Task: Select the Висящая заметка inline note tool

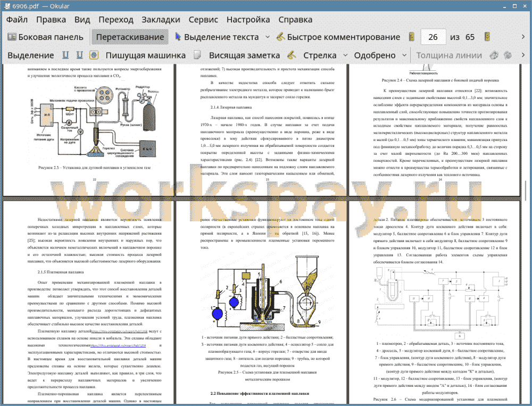Action: 244,55
